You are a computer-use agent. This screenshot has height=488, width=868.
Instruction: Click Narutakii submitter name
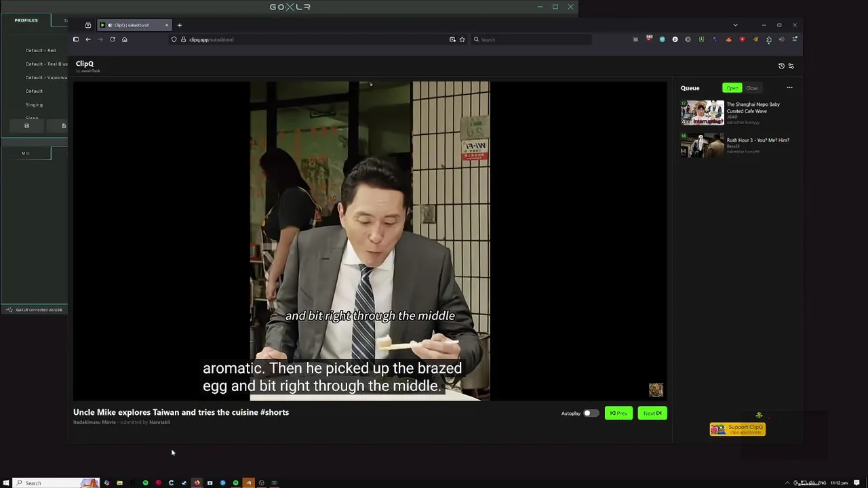[x=159, y=422]
